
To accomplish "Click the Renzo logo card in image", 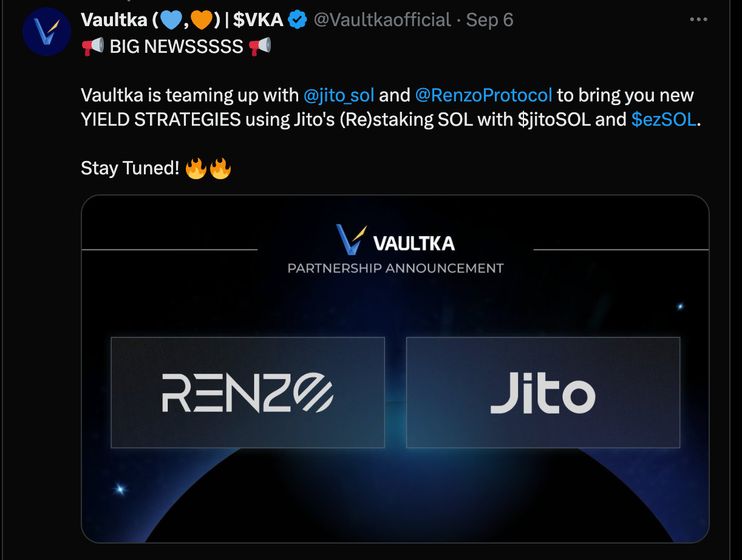I will tap(248, 392).
